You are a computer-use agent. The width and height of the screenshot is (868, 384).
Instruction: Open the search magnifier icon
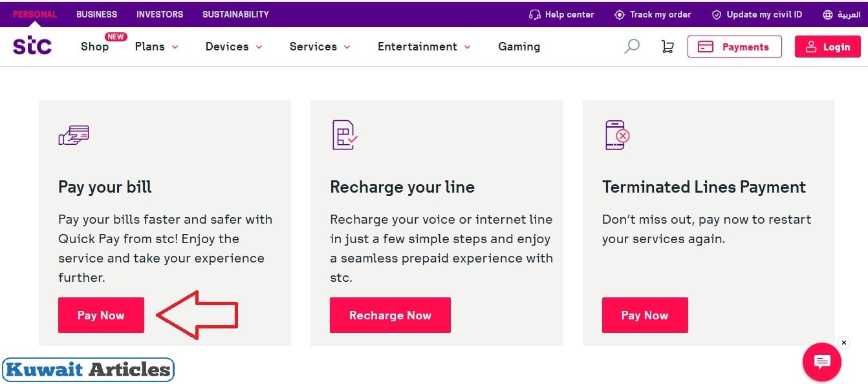point(631,46)
